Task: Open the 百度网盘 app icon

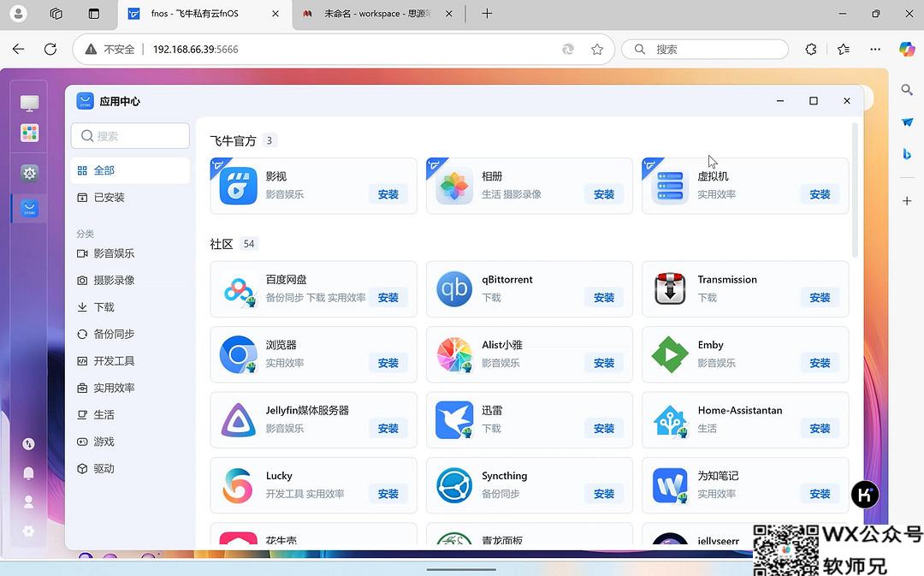Action: tap(238, 289)
